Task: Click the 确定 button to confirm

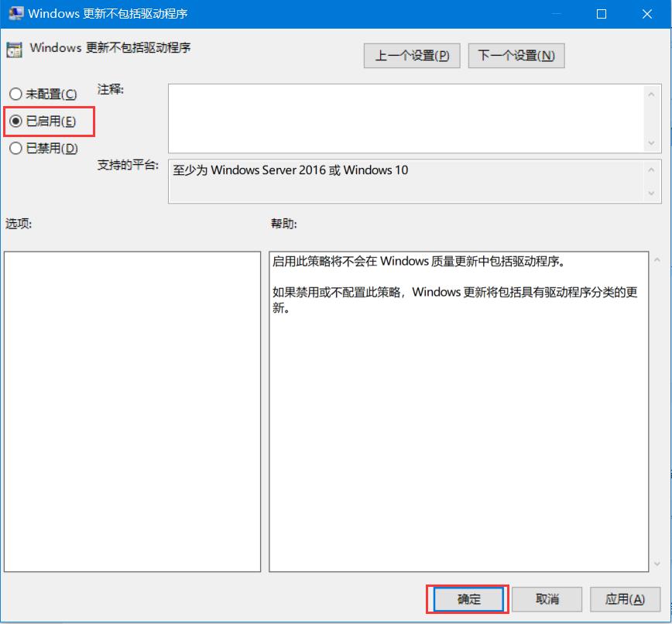Action: click(x=468, y=598)
